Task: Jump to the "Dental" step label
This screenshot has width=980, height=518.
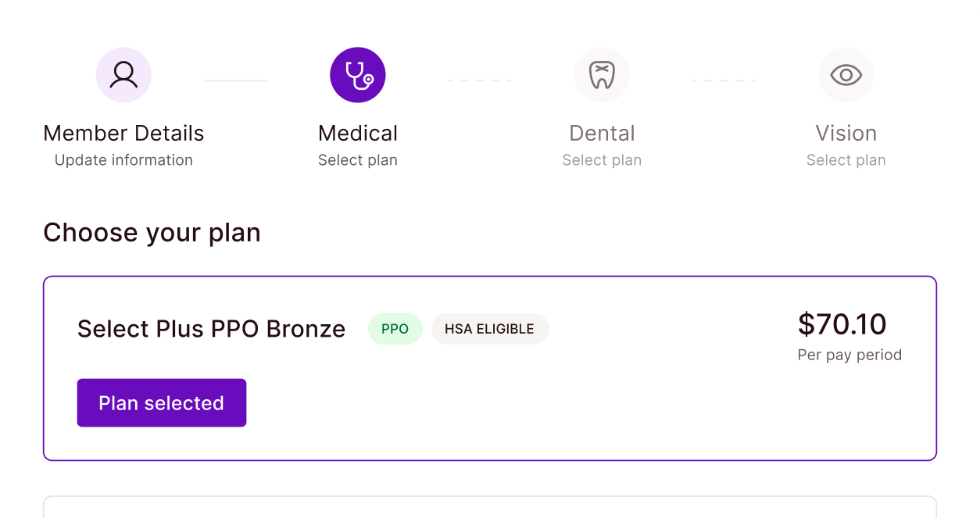Action: click(x=602, y=134)
